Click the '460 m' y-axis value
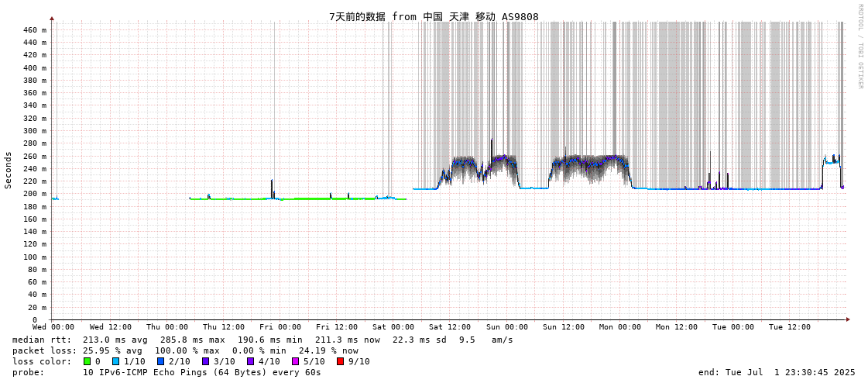This screenshot has height=383, width=868. (34, 30)
